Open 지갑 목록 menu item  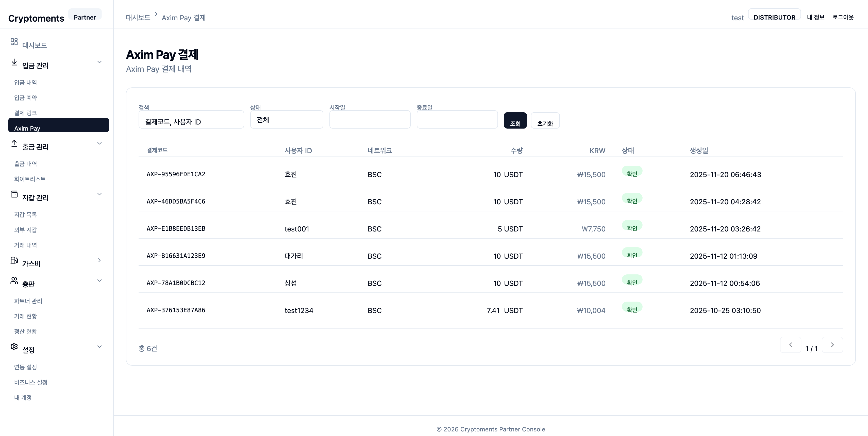click(26, 215)
